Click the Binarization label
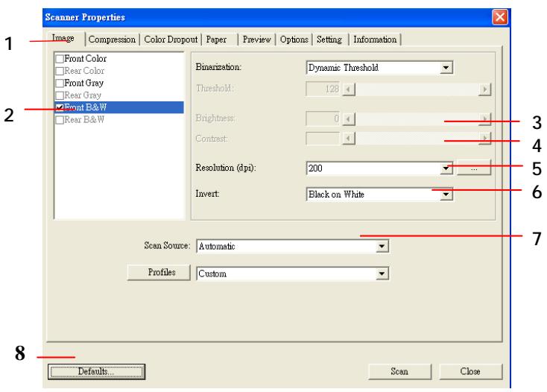The width and height of the screenshot is (547, 392). (218, 67)
